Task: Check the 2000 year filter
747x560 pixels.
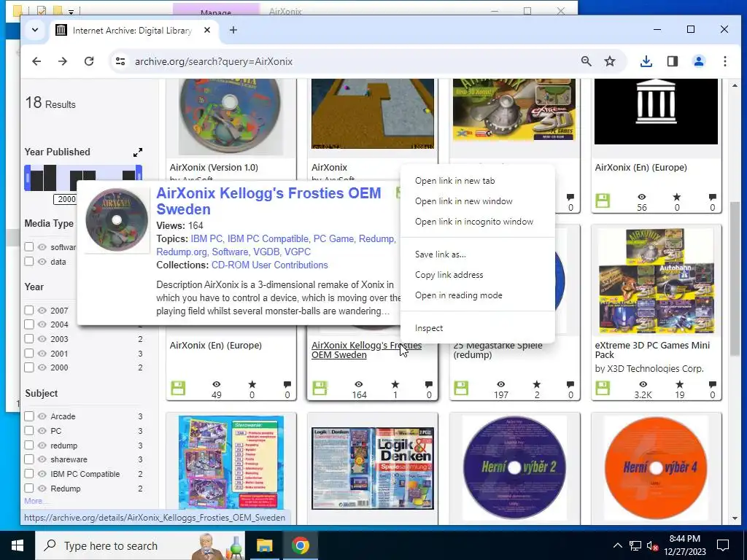Action: (x=29, y=367)
